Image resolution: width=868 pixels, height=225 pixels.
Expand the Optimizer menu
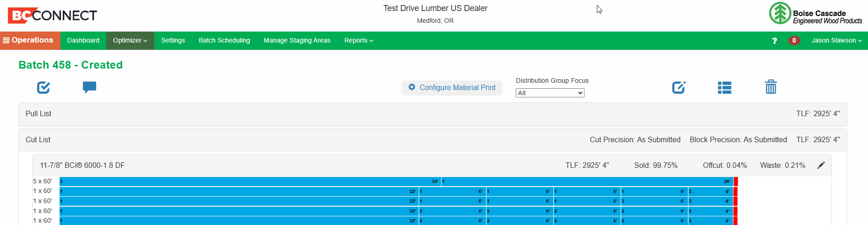(x=130, y=40)
